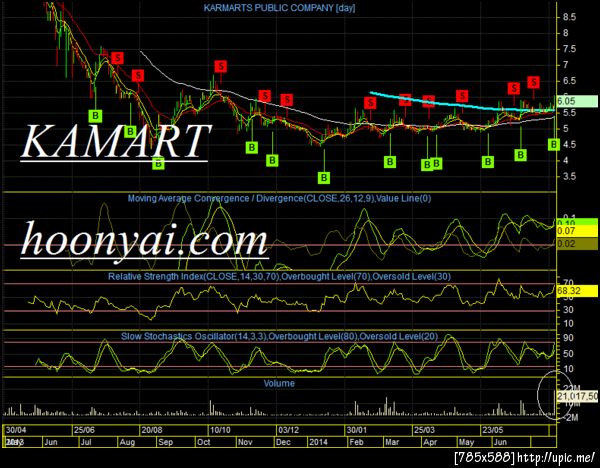Click the B buy marker under late May 2014
Viewport: 600px width, 468px height.
[488, 161]
